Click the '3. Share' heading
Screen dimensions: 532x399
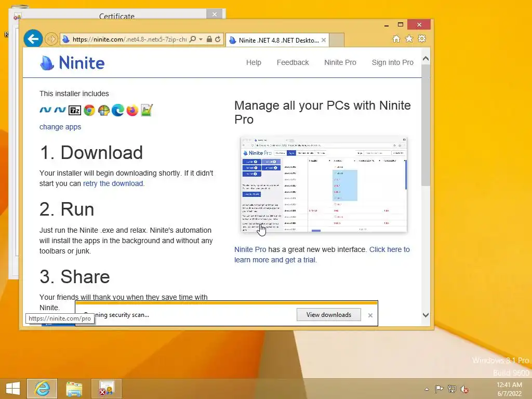tap(75, 276)
